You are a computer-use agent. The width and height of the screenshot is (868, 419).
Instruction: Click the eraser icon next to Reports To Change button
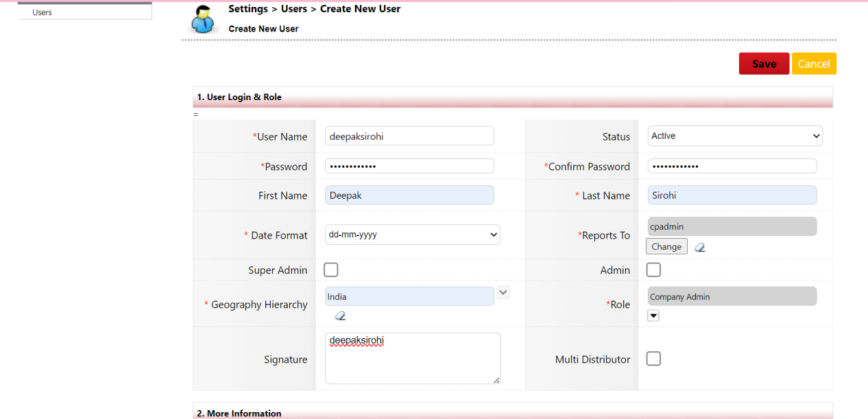pos(699,248)
